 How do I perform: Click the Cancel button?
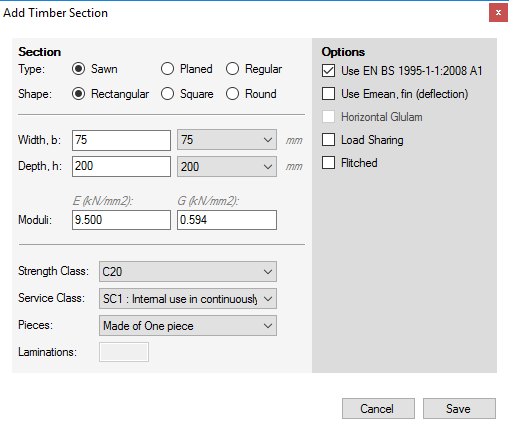click(378, 409)
